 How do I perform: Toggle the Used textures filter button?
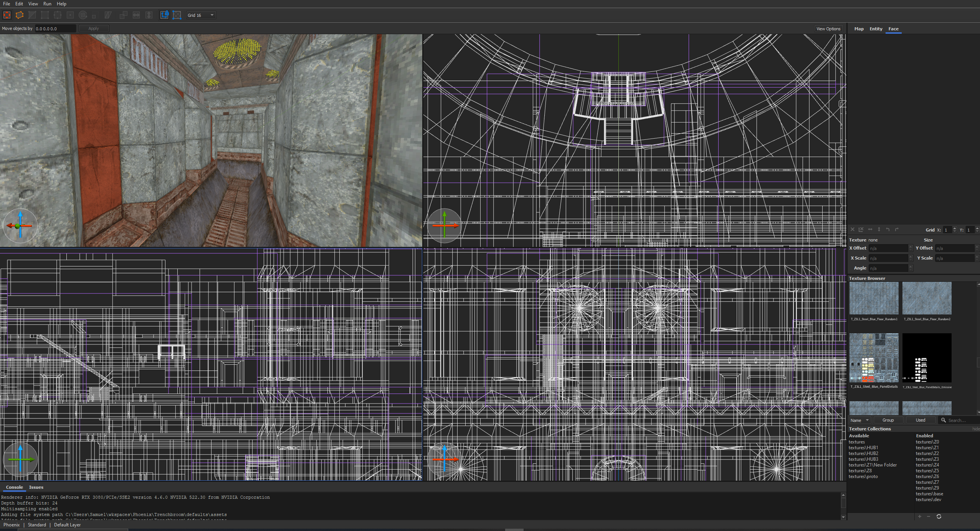920,420
